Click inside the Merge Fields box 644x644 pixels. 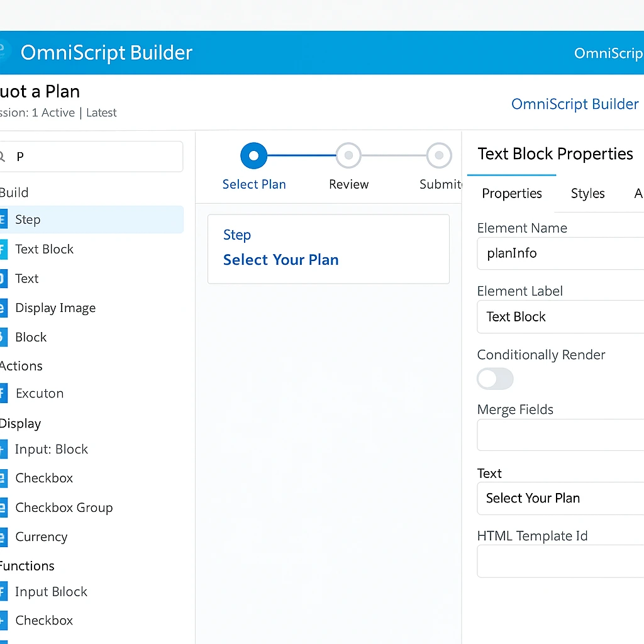coord(560,435)
